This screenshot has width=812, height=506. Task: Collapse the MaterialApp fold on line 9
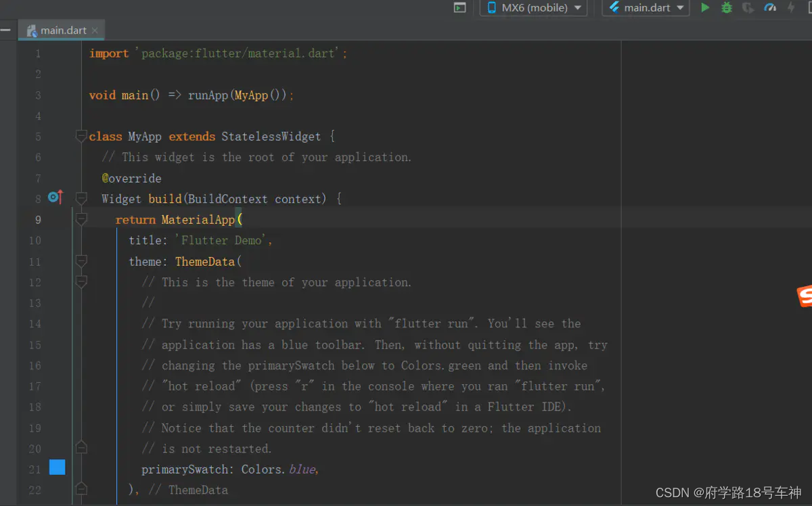(x=81, y=219)
